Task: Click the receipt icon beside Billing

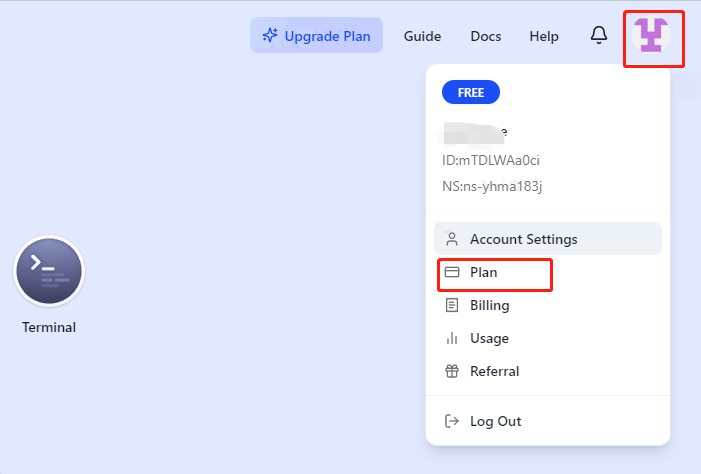Action: tap(452, 305)
